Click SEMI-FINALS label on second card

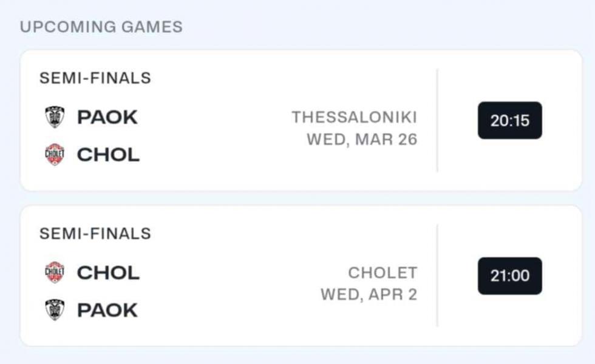(x=95, y=233)
